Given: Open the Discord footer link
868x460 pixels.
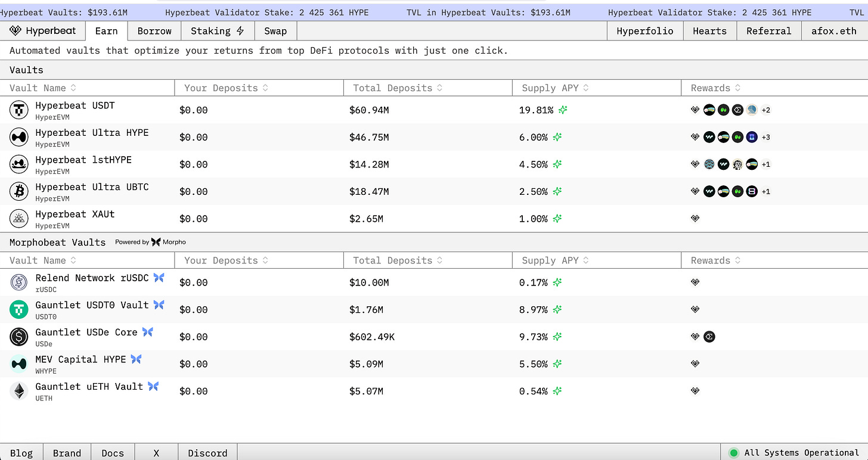Looking at the screenshot, I should click(x=207, y=453).
